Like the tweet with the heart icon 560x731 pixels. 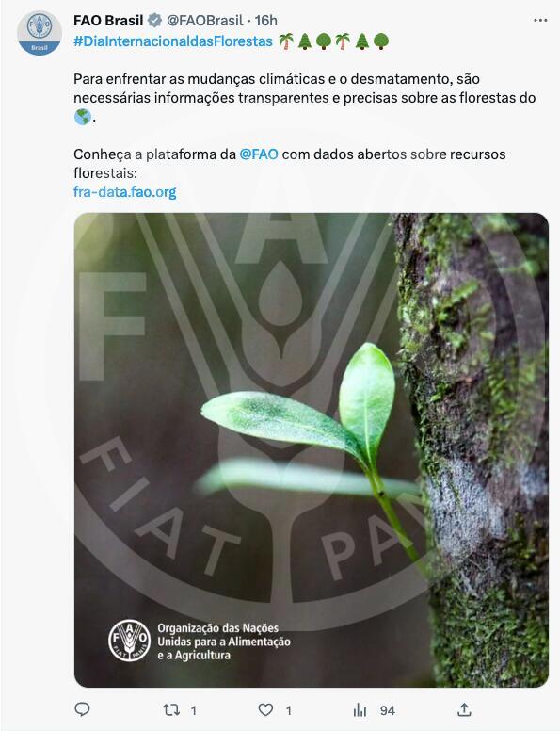coord(265,710)
